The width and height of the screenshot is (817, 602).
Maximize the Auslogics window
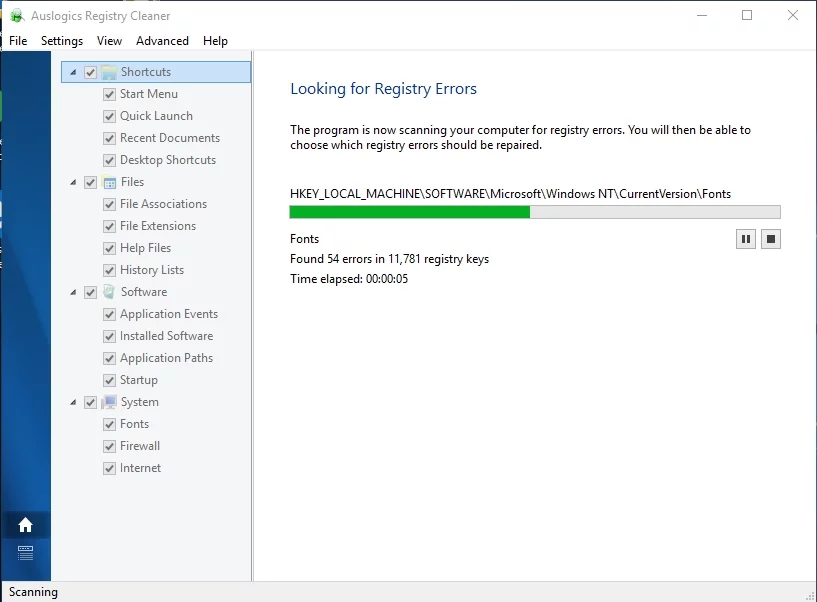747,15
